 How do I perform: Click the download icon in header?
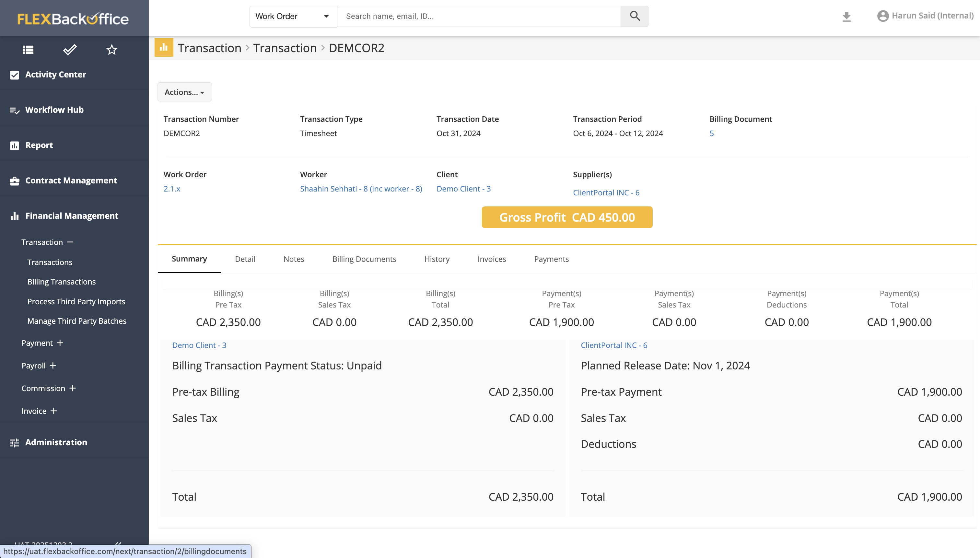[846, 16]
